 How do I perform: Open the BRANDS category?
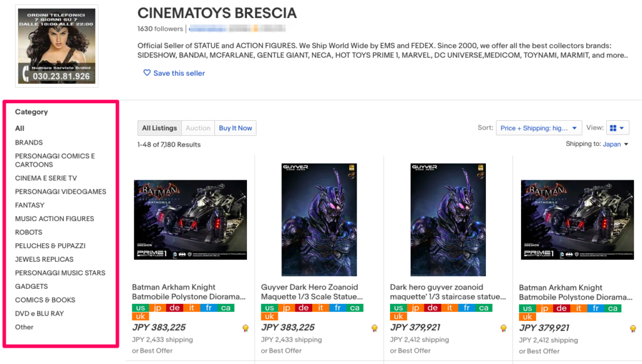(x=29, y=143)
